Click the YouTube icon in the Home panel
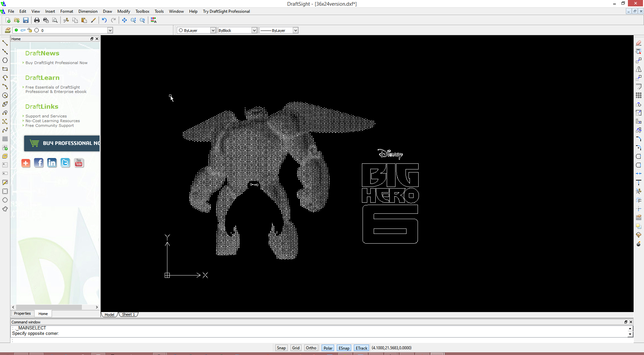This screenshot has width=644, height=355. pos(79,163)
